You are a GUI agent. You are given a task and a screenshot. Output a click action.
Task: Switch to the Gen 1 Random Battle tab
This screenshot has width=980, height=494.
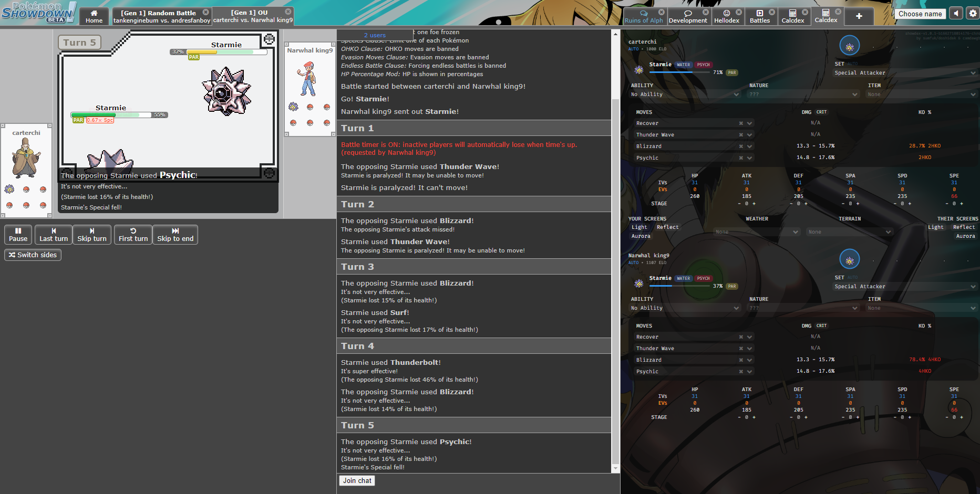tap(161, 16)
